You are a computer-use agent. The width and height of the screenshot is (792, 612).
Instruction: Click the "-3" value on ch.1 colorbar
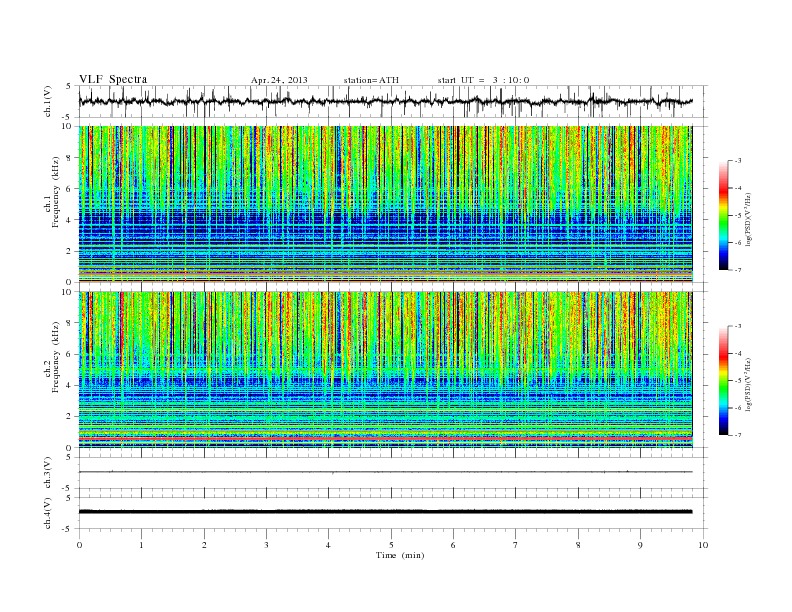click(x=738, y=161)
